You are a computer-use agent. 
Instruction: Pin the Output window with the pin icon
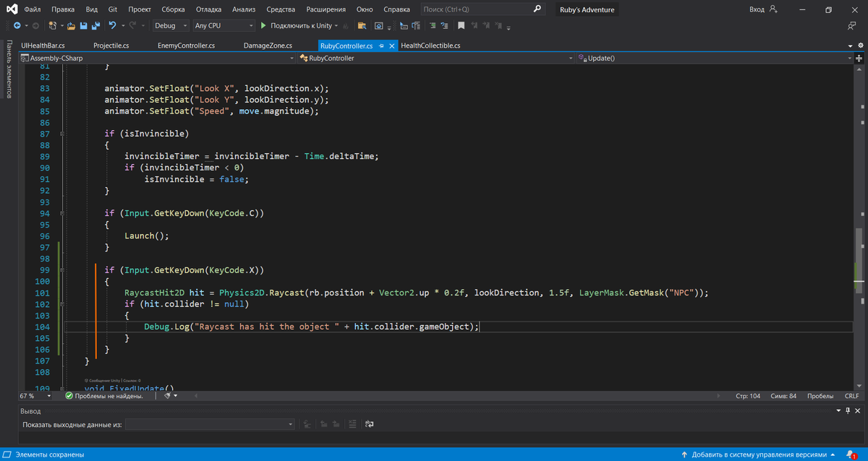(847, 410)
